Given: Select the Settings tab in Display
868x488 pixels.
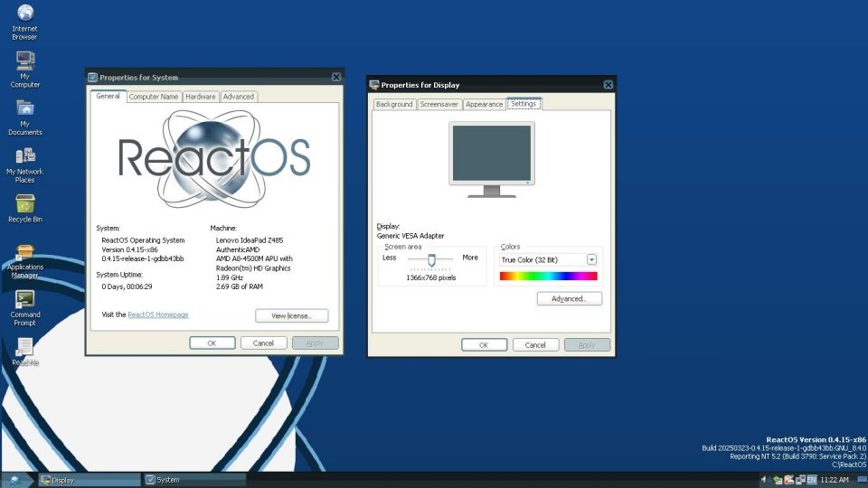Looking at the screenshot, I should (524, 103).
